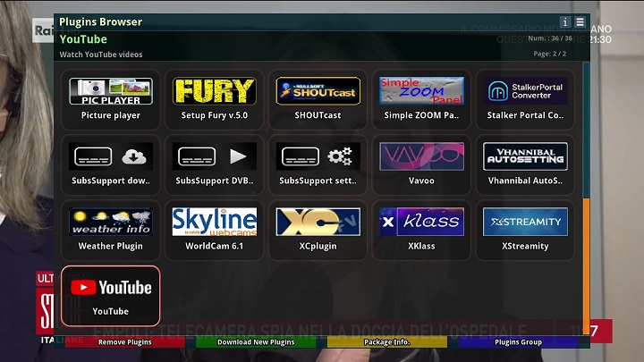Open SubsSupport settings plugin
The height and width of the screenshot is (362, 644).
click(x=318, y=165)
